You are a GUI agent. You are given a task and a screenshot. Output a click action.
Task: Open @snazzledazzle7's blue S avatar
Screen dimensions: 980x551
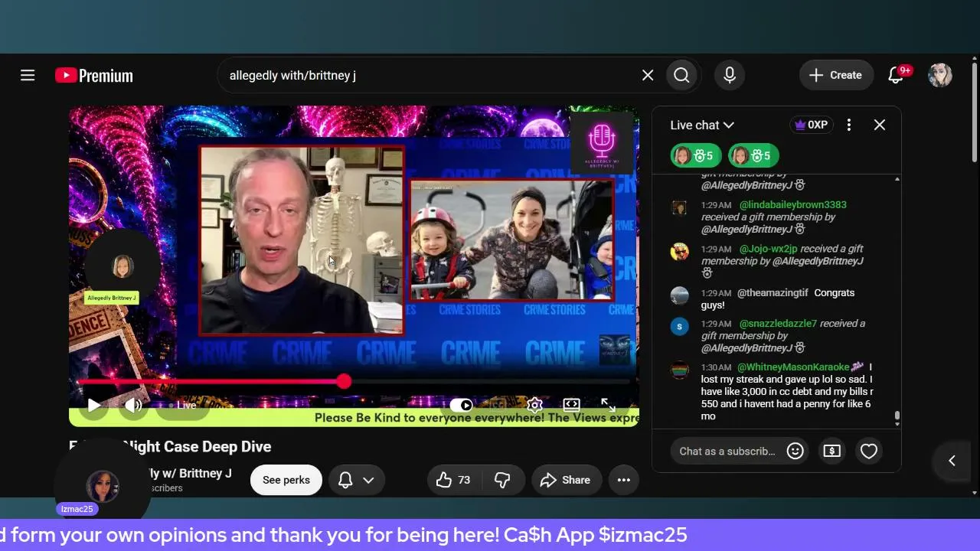click(x=680, y=327)
